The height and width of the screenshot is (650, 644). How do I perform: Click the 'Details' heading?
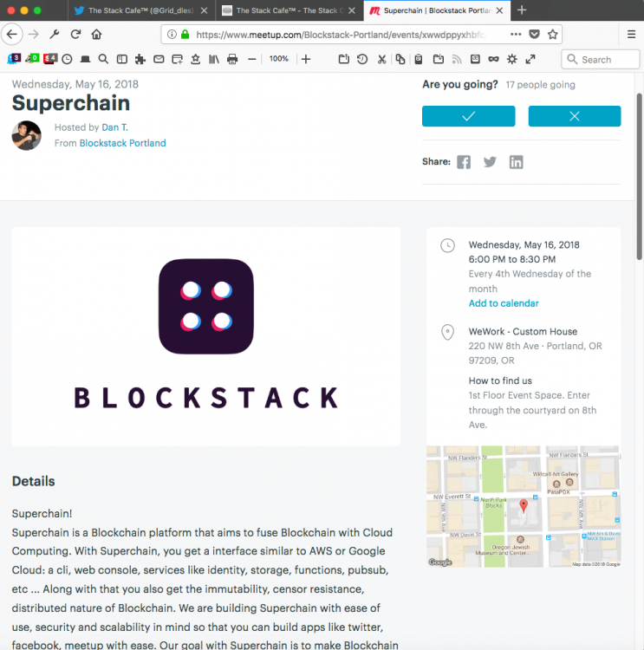click(33, 481)
